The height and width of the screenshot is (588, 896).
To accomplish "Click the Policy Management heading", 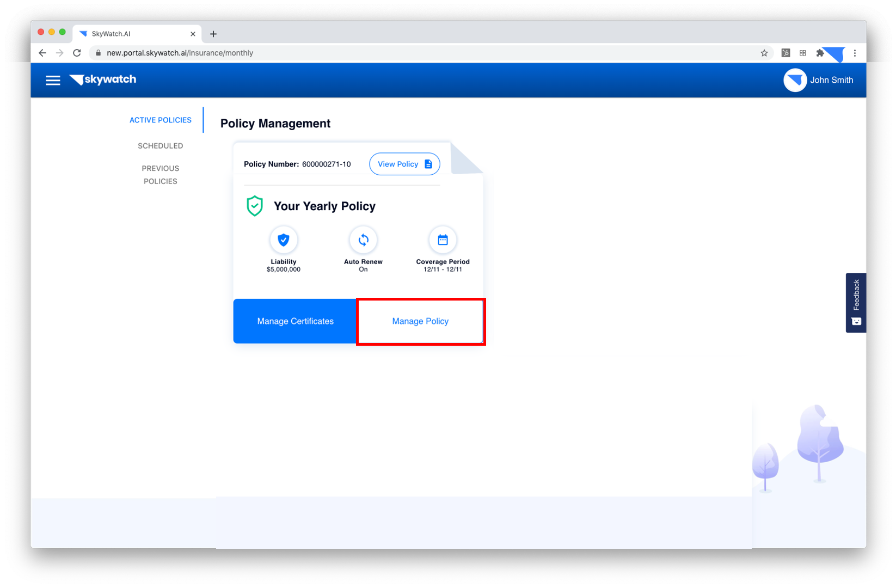I will click(x=275, y=124).
